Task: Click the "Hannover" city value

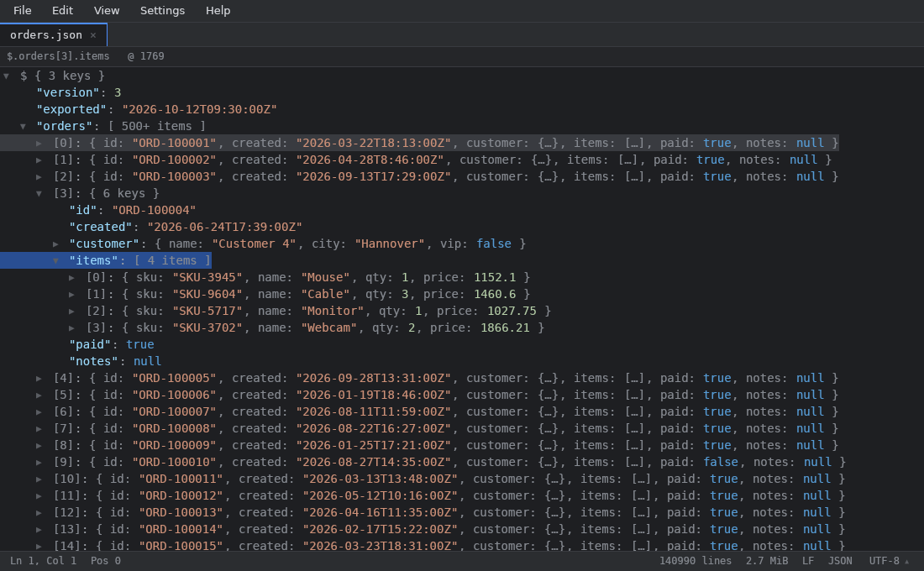Action: (390, 244)
